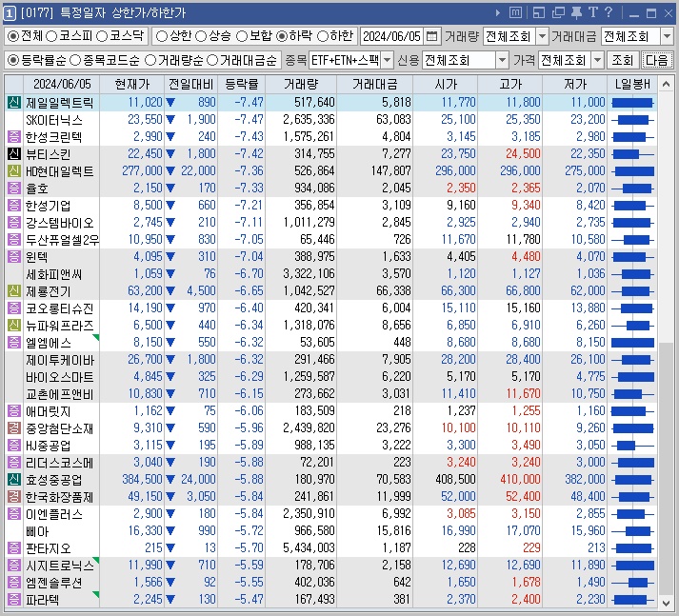Click the 시가 column header
The image size is (679, 616).
446,84
